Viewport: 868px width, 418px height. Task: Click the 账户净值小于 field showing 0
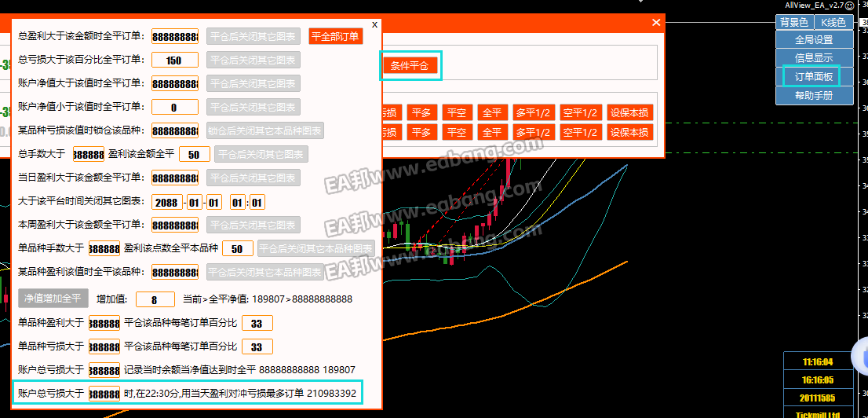(174, 108)
